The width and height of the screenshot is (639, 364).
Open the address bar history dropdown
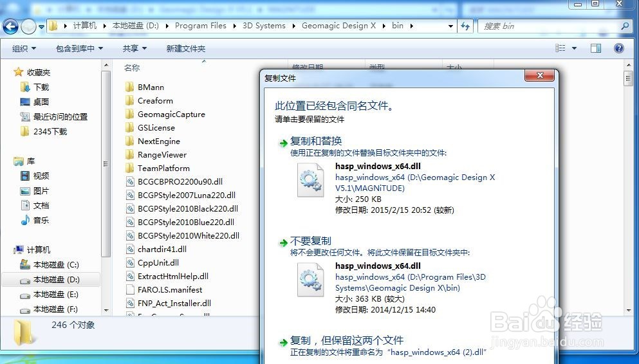pos(450,26)
